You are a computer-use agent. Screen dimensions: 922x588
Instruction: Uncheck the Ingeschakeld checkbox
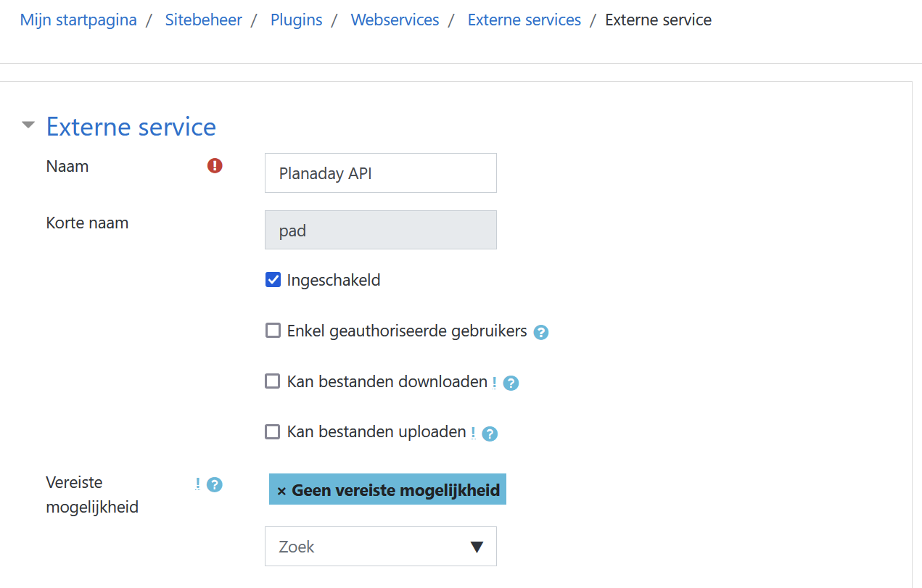[x=273, y=280]
